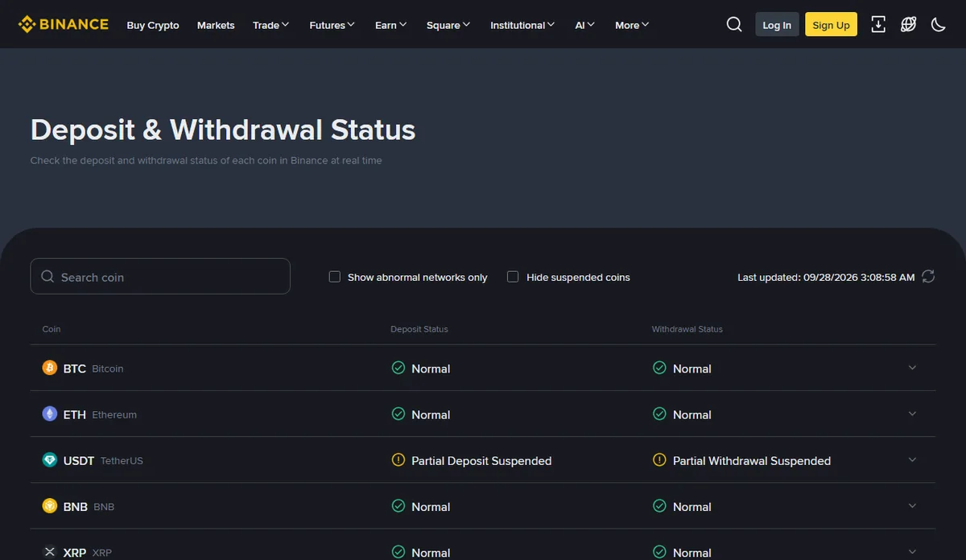Click the Partial Deposit Suspended text
Screen dimensions: 966x560
click(481, 461)
